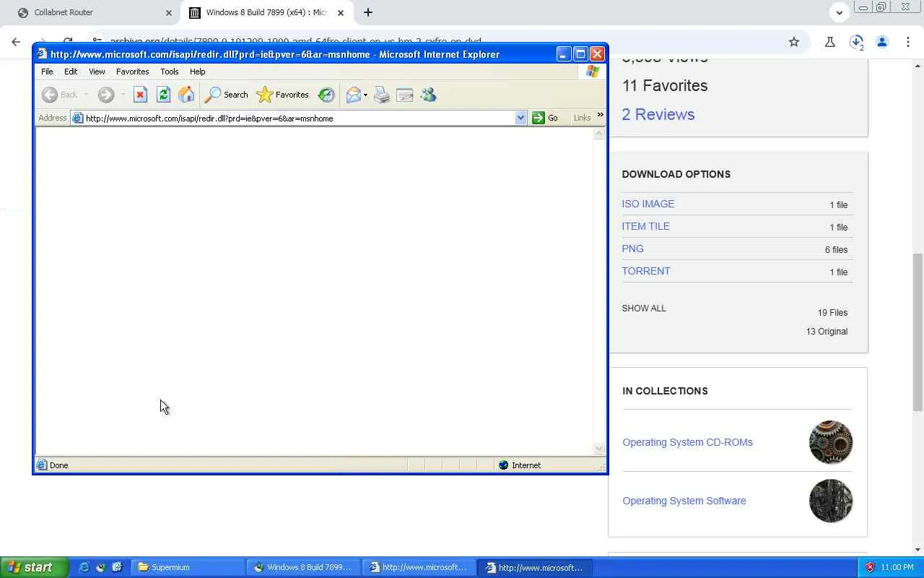The image size is (924, 578).
Task: Open the Favorites pane in Internet Explorer
Action: [283, 95]
